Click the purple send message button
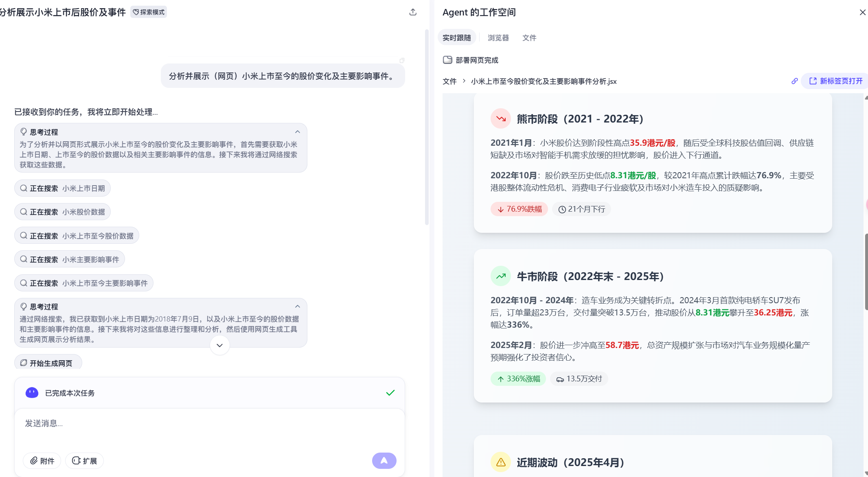Viewport: 868px width, 477px height. pyautogui.click(x=384, y=461)
